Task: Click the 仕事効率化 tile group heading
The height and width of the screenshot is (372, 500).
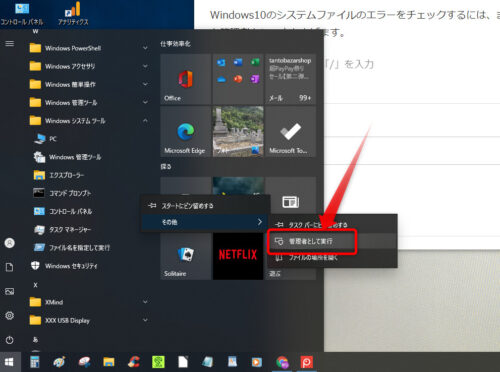Action: tap(175, 44)
